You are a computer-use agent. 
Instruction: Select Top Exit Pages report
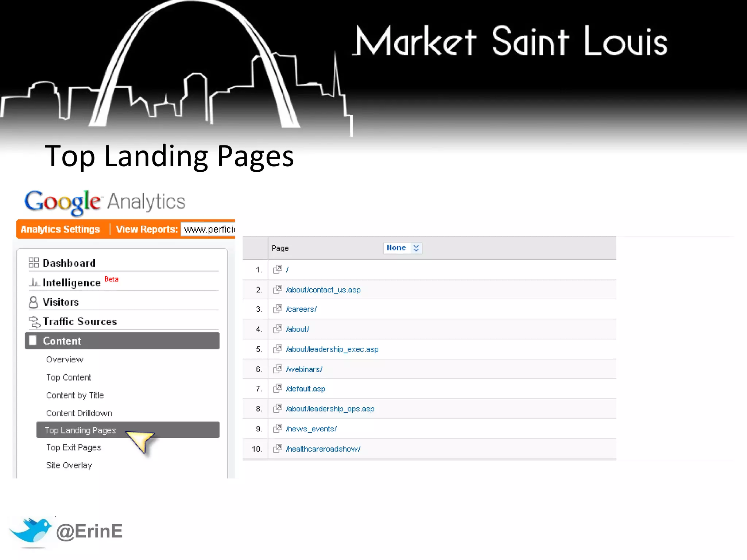[x=74, y=447]
